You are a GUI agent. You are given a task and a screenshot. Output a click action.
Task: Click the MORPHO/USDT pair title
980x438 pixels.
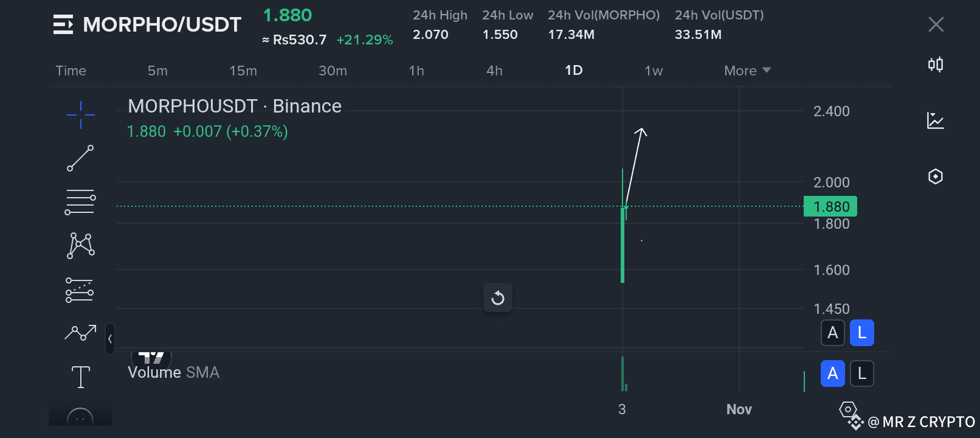(162, 24)
